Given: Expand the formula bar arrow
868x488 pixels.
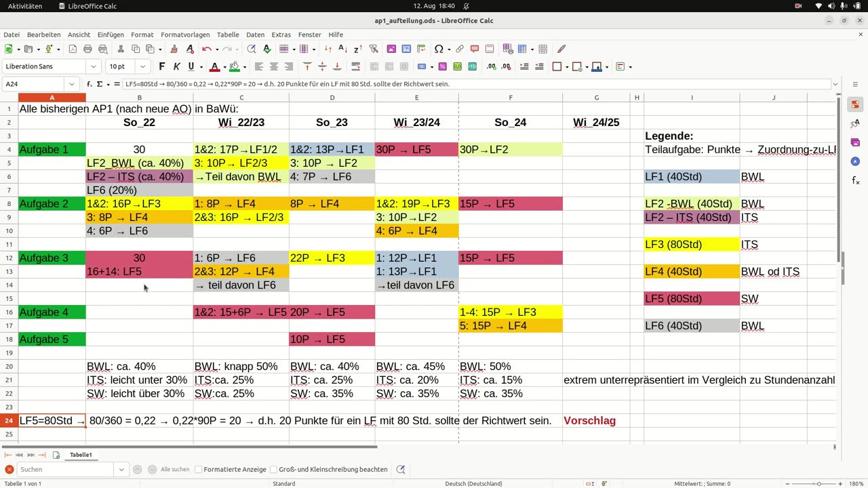Looking at the screenshot, I should click(835, 84).
